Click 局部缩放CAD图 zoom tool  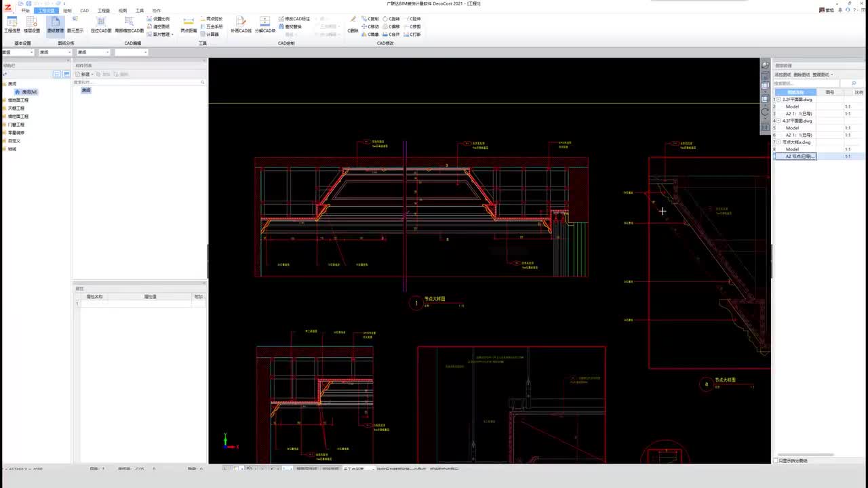[x=129, y=25]
